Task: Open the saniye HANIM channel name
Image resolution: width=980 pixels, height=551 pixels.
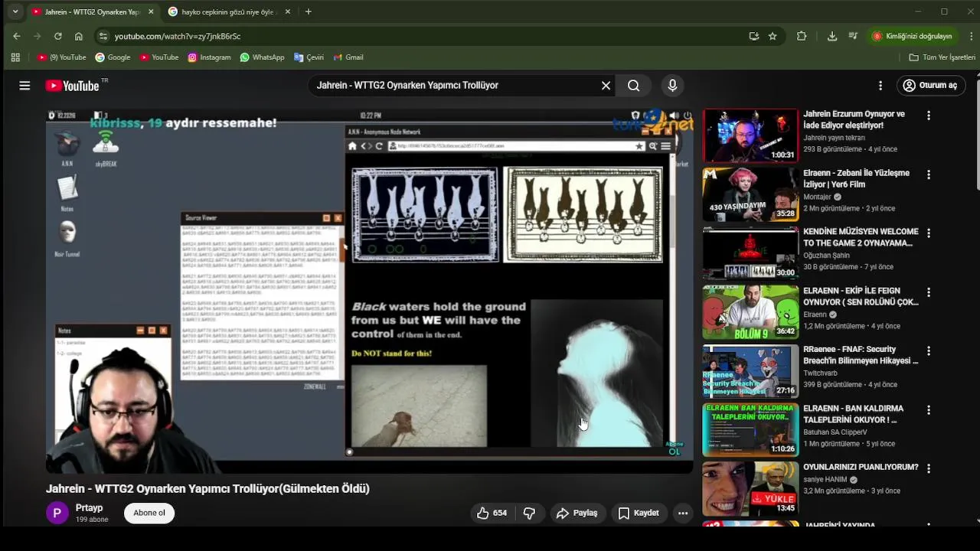Action: (825, 480)
